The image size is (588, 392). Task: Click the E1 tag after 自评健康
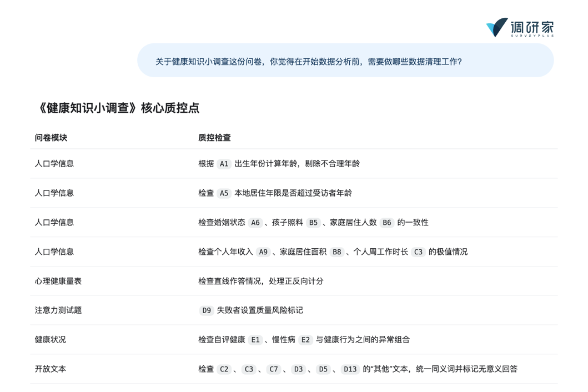[x=255, y=340]
